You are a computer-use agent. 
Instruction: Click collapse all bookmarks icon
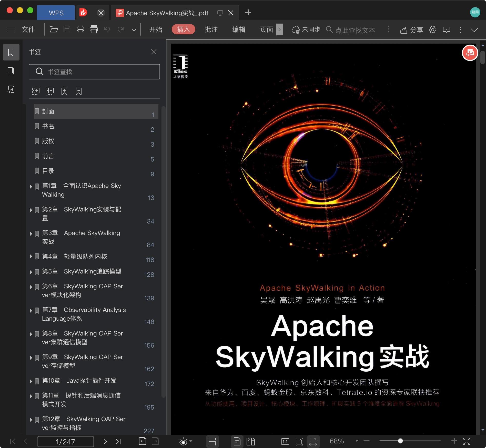pos(50,91)
